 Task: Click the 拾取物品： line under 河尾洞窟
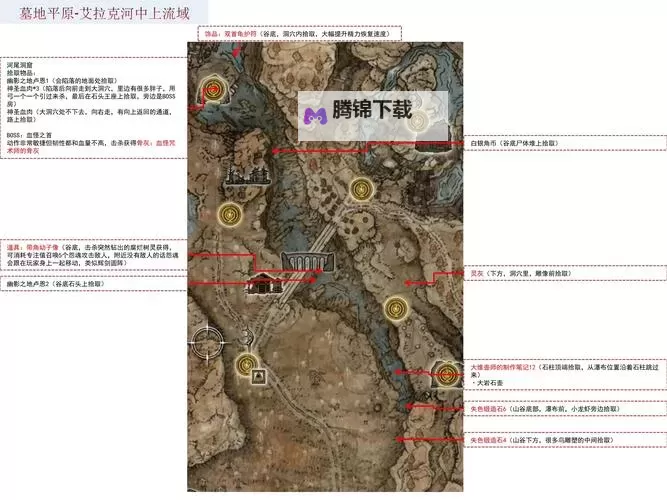[21, 73]
